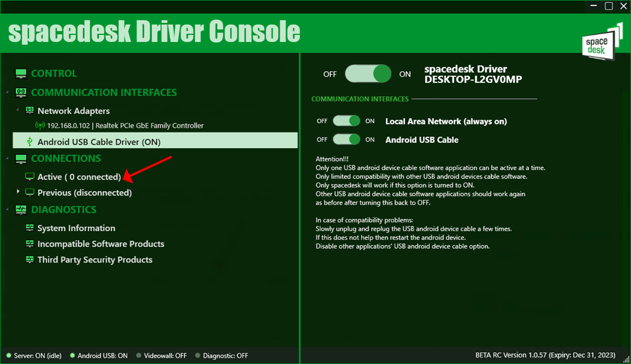The image size is (631, 364).
Task: Click the antenna icon beside 192.168.0.102
Action: [x=39, y=126]
